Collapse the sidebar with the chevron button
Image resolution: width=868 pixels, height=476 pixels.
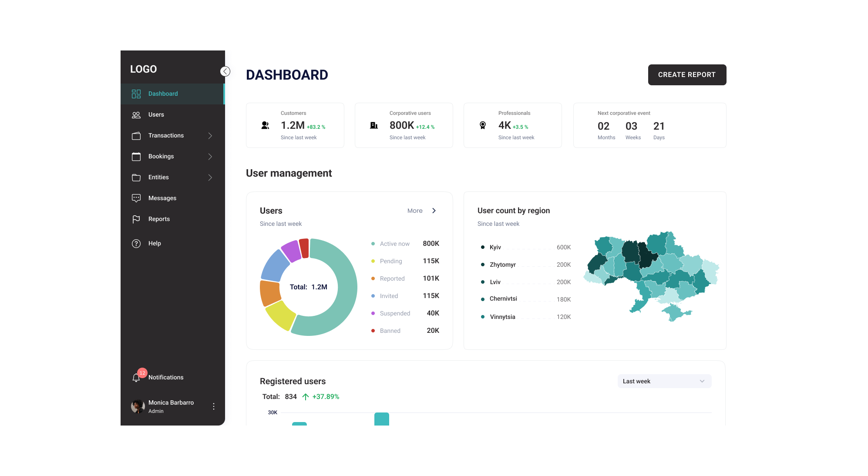point(225,71)
